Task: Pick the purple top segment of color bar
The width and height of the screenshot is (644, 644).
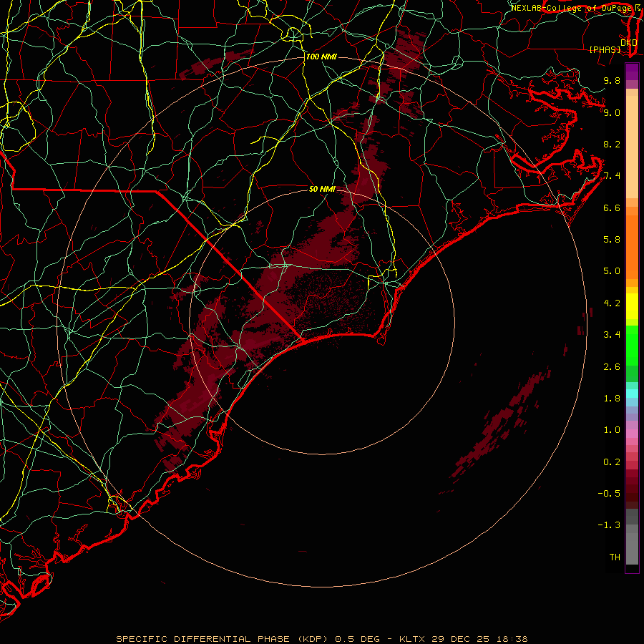Action: pos(632,72)
